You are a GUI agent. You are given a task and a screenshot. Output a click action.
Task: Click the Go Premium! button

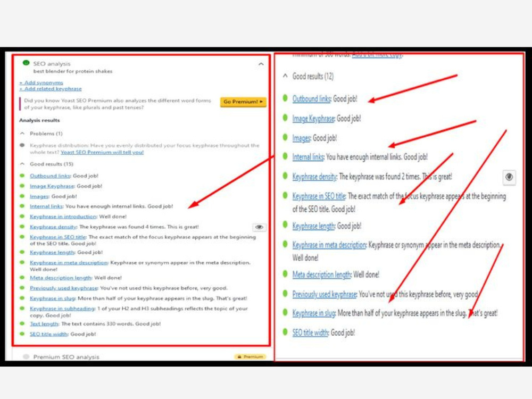point(243,102)
